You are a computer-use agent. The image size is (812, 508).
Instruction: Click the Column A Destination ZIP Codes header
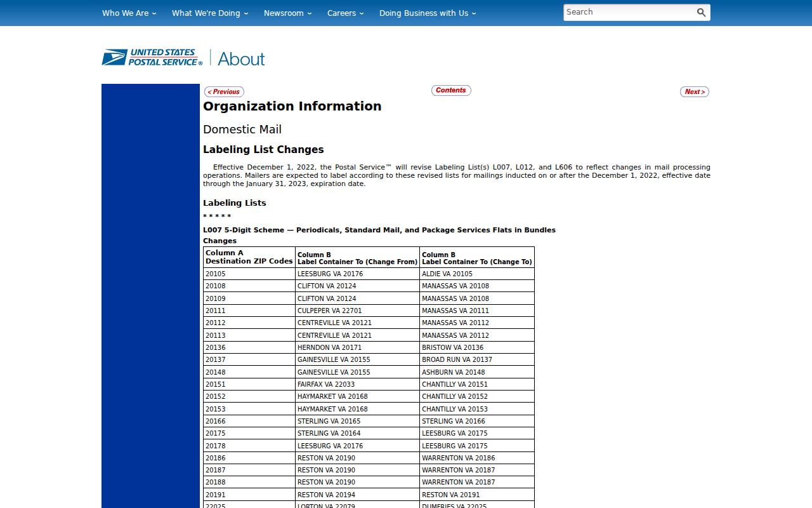pyautogui.click(x=249, y=257)
